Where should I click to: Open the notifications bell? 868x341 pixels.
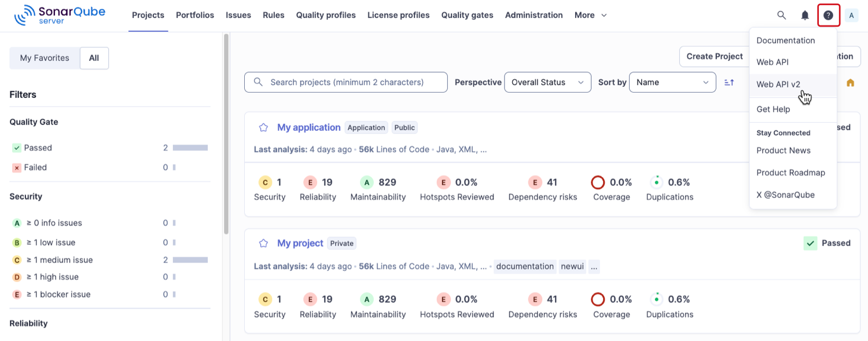[805, 16]
